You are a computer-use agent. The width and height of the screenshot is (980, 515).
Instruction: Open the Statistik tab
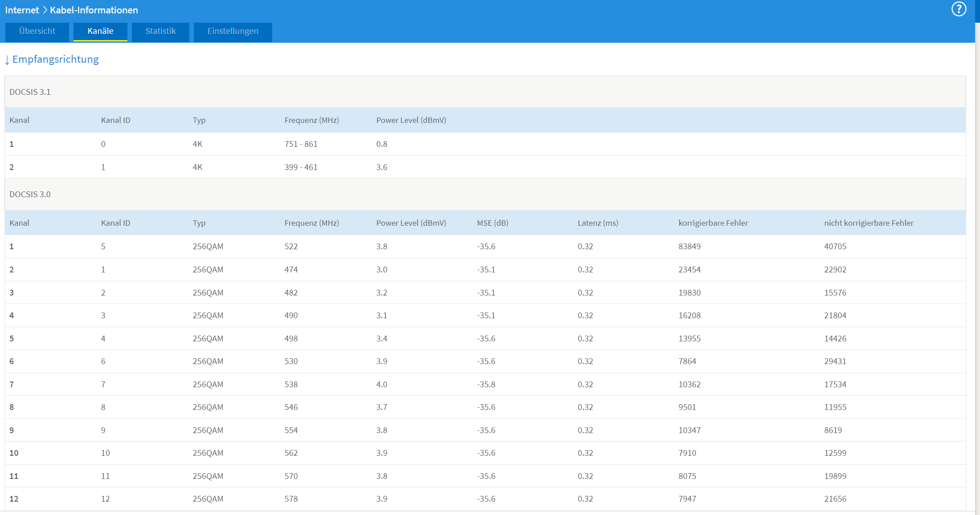click(160, 31)
